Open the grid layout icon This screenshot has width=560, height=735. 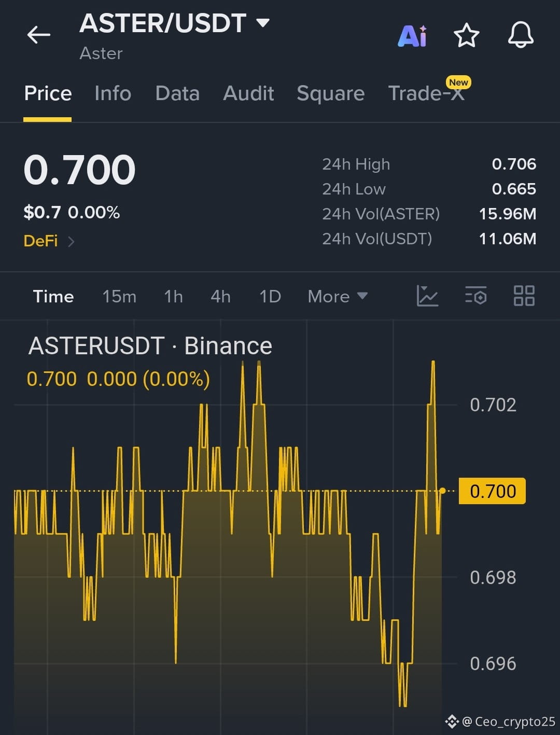[x=524, y=296]
